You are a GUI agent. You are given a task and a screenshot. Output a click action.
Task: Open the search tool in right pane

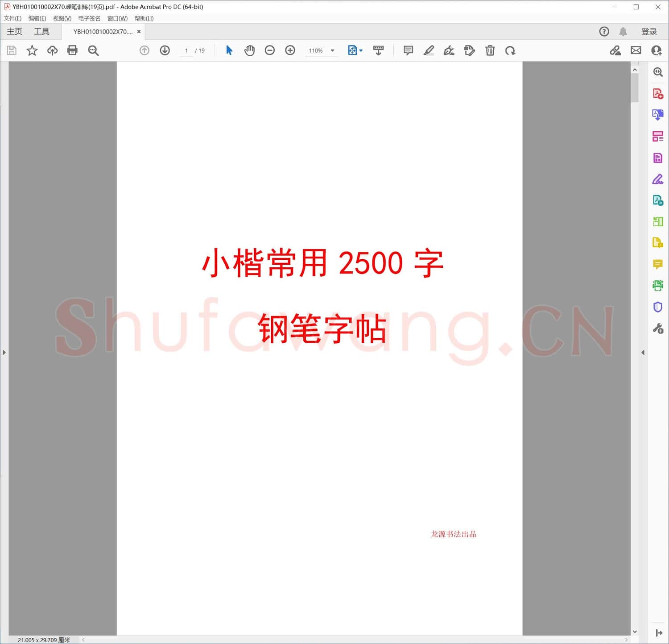coord(658,72)
